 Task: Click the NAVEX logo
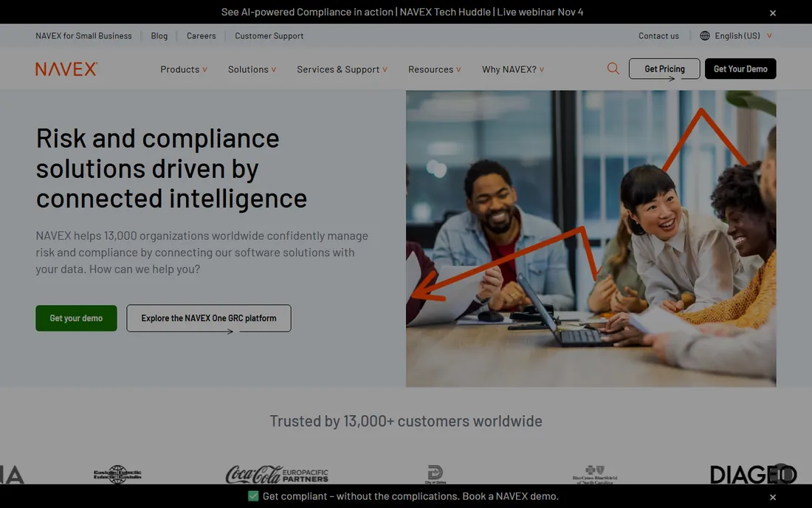tap(66, 69)
